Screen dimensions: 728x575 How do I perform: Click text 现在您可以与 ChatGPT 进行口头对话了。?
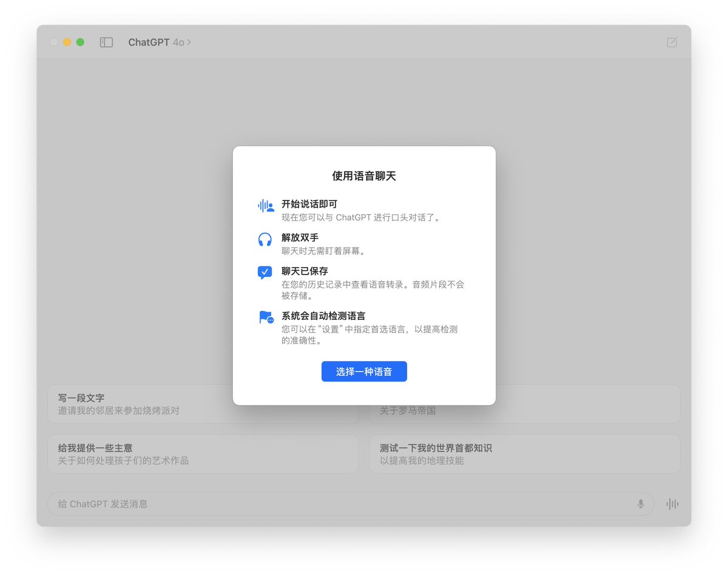pos(361,217)
